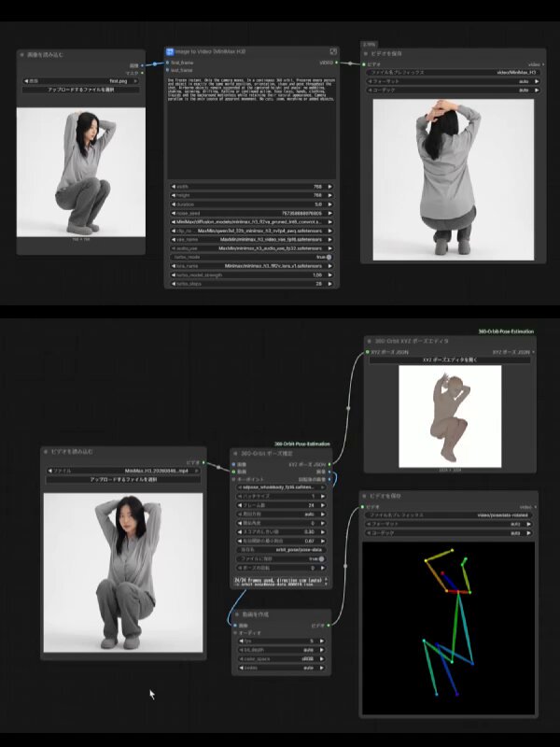Collapse the 360-Orbit ポーズ推定 node via its title dot
This screenshot has height=747, width=560.
pyautogui.click(x=236, y=454)
